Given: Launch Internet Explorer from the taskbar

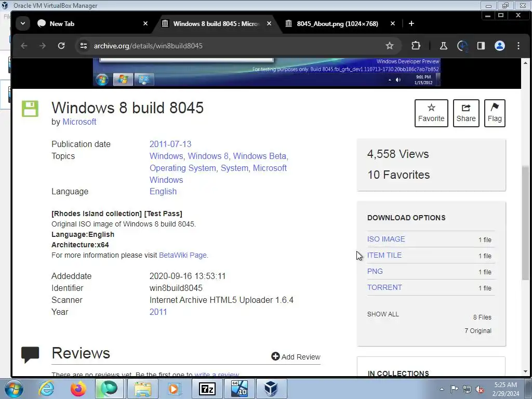Looking at the screenshot, I should point(46,389).
